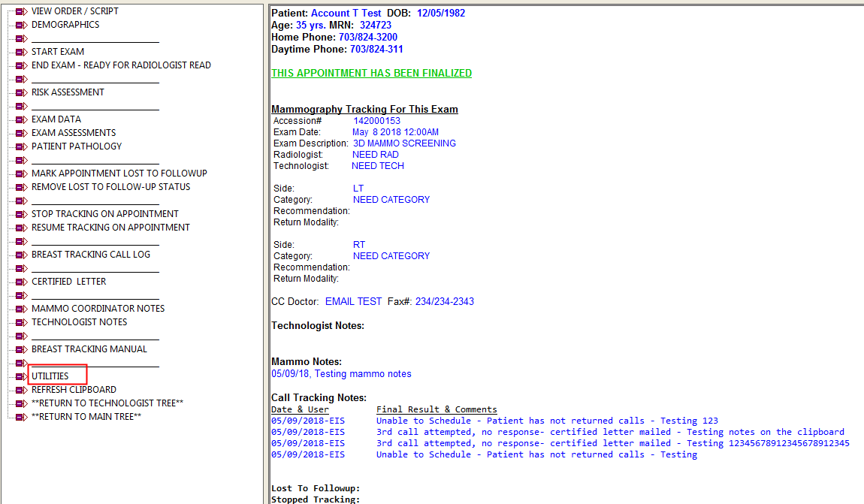Open MAMMO COORDINATOR NOTES
This screenshot has width=864, height=504.
98,309
